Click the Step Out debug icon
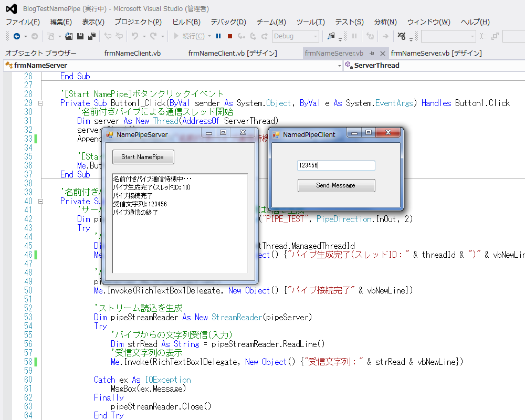Viewport: 525px width, 420px height. pyautogui.click(x=265, y=36)
